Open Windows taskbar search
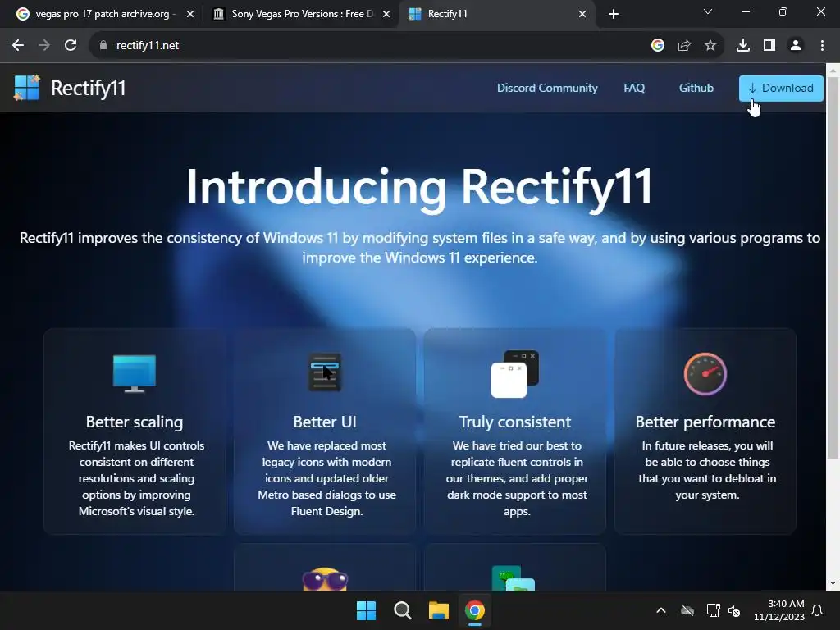The image size is (840, 630). [x=402, y=610]
